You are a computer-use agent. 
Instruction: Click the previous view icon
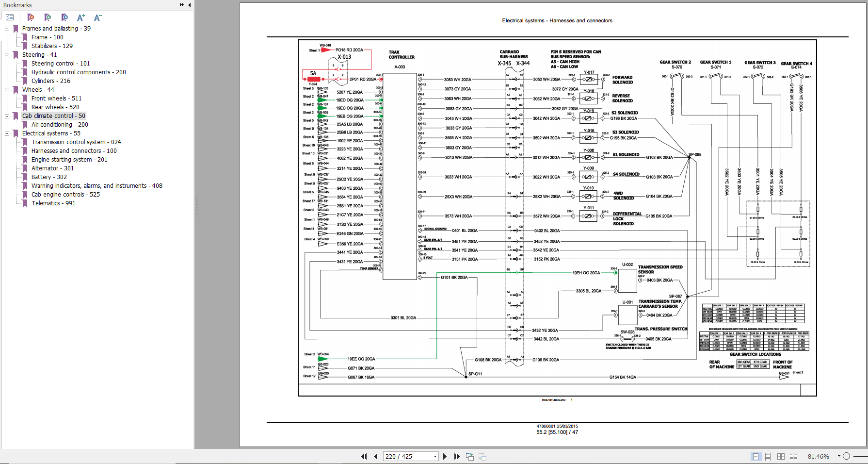pos(470,456)
